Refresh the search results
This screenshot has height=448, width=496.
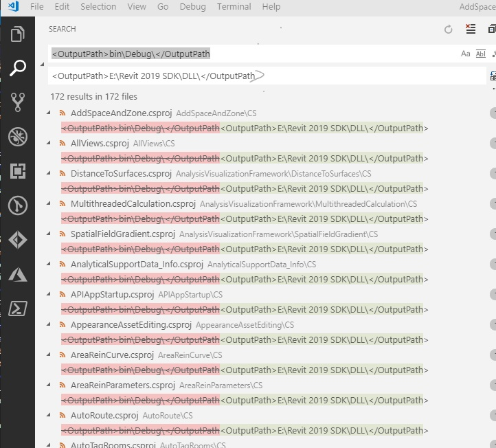448,30
